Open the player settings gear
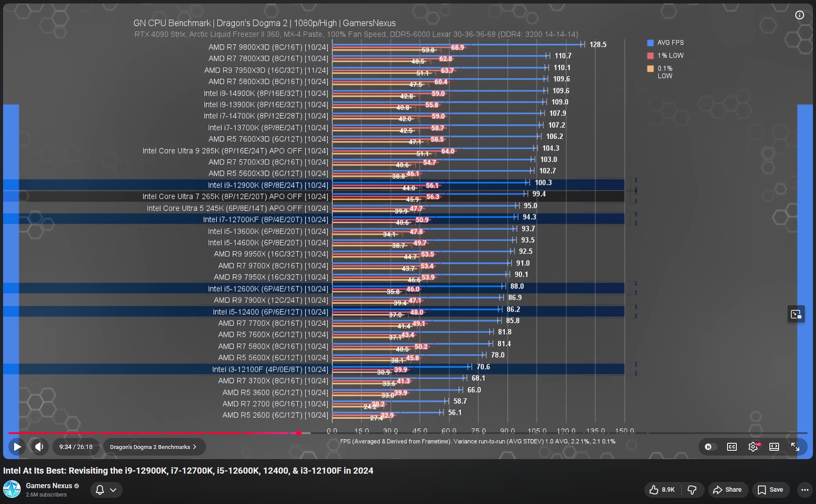The height and width of the screenshot is (504, 816). click(x=753, y=447)
